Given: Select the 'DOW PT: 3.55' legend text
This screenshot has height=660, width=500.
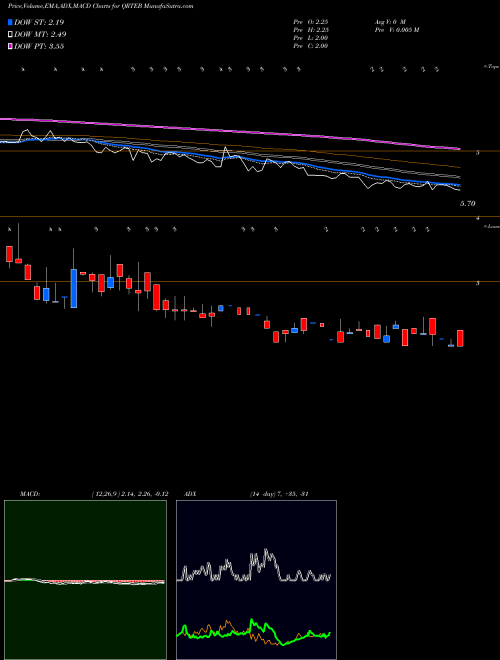Looking at the screenshot, I should click(x=39, y=46).
